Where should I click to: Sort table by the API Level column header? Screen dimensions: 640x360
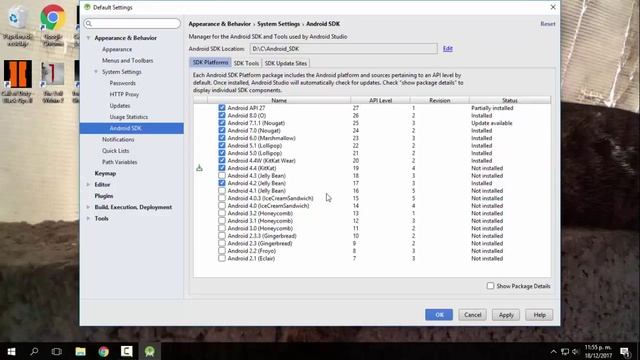[x=380, y=100]
